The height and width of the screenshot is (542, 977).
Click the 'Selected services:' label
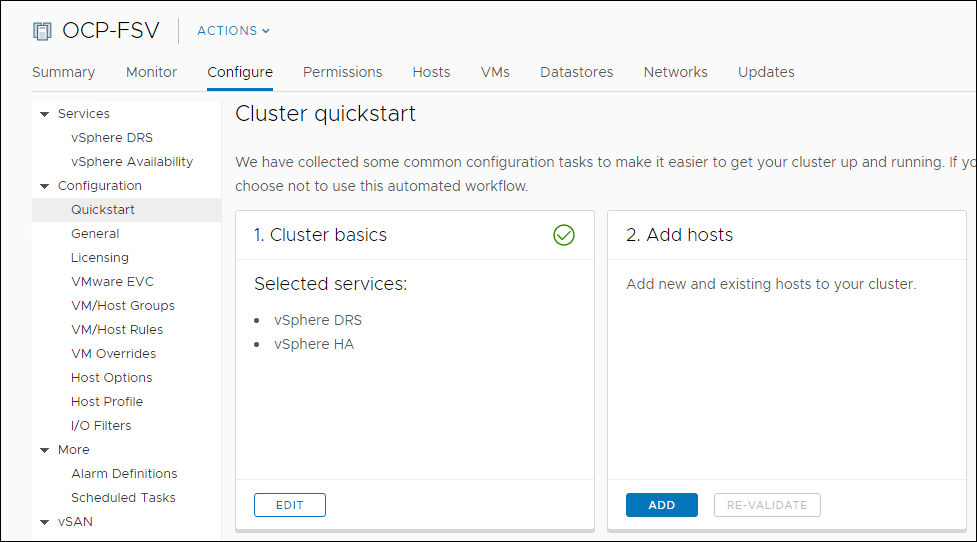(330, 284)
